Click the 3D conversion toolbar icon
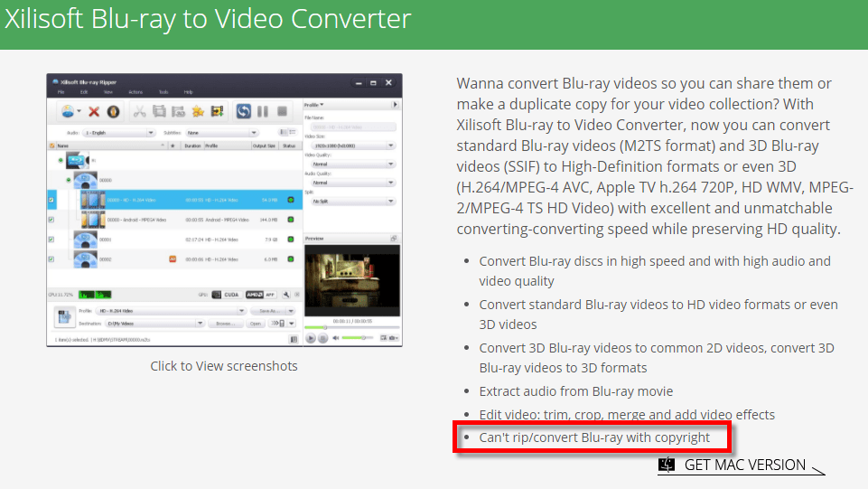Image resolution: width=868 pixels, height=489 pixels. click(178, 111)
